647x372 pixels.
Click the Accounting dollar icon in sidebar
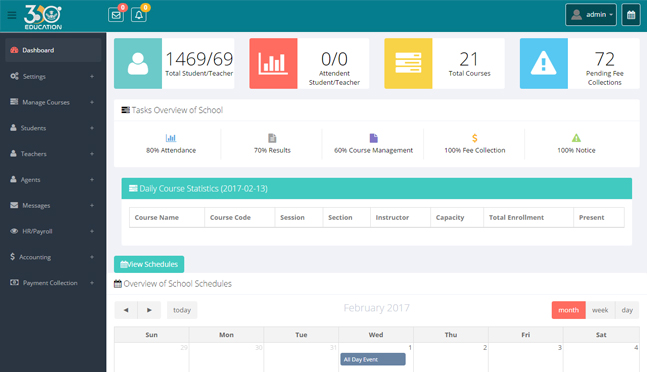point(12,257)
